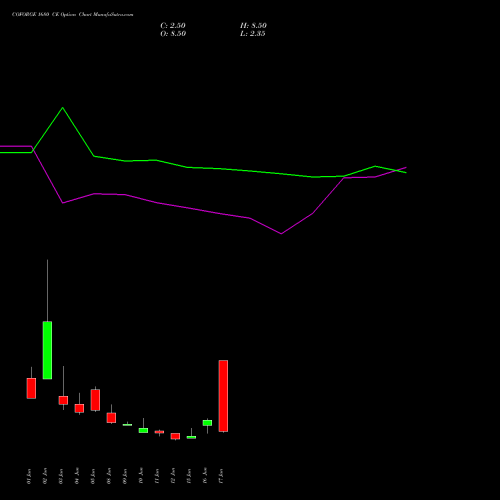Click the peak of the green indicator line
500x500 pixels.
pyautogui.click(x=63, y=108)
